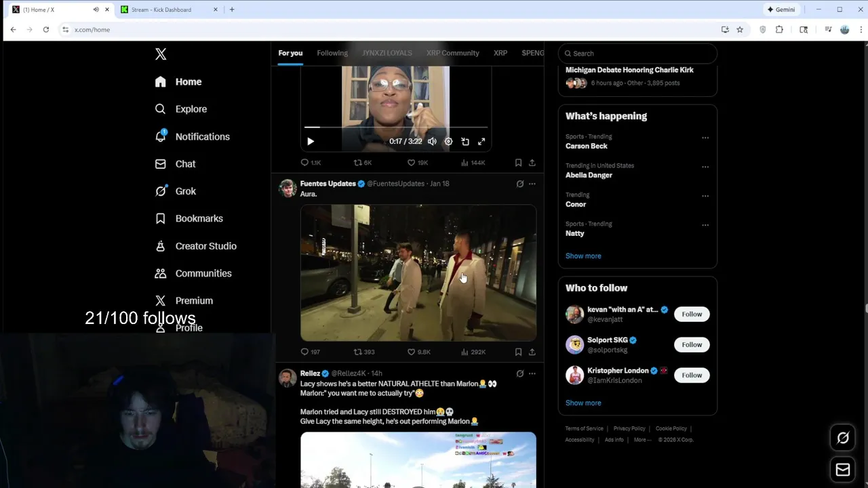View analytics of 292K views post

(x=473, y=352)
